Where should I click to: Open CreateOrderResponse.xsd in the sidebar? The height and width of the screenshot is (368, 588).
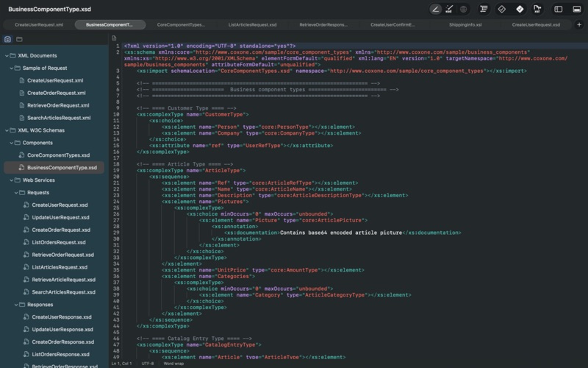tap(63, 342)
